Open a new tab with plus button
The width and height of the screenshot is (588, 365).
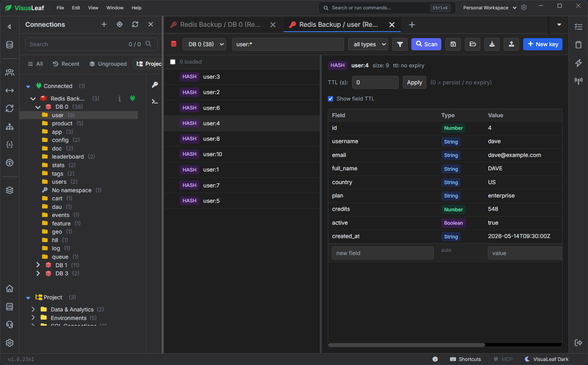coord(412,25)
